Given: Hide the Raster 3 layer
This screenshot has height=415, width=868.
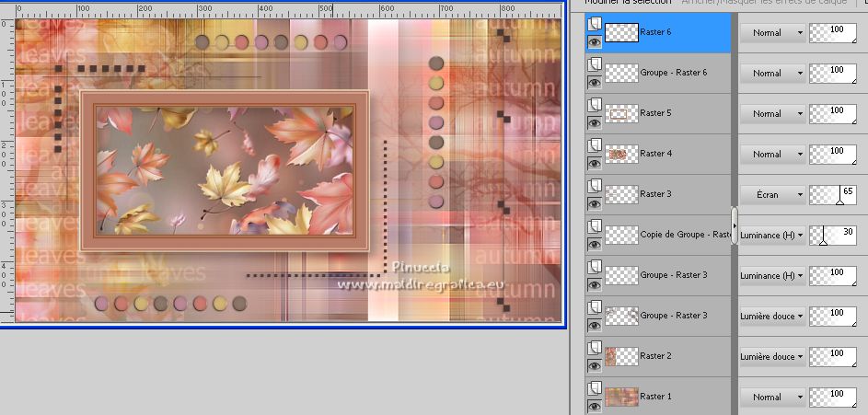Looking at the screenshot, I should (595, 203).
